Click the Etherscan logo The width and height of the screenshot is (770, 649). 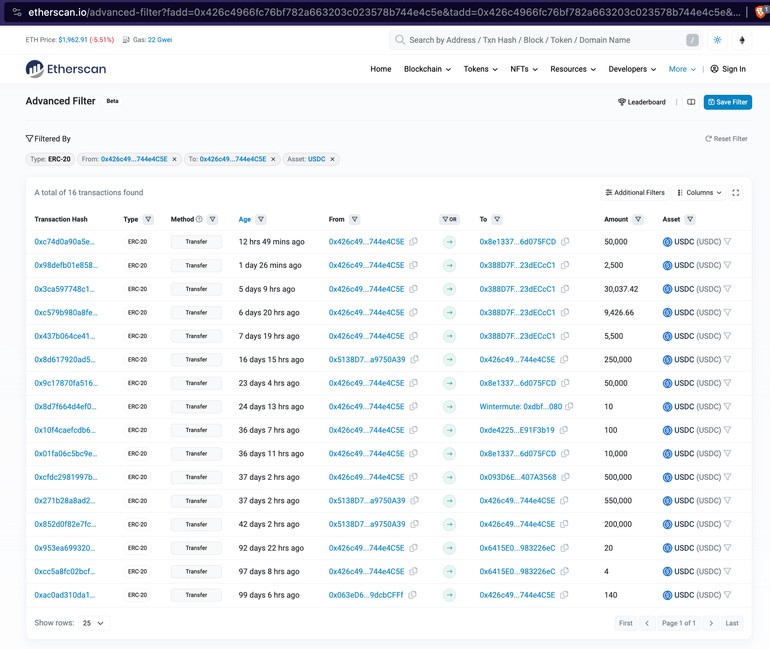pos(65,69)
